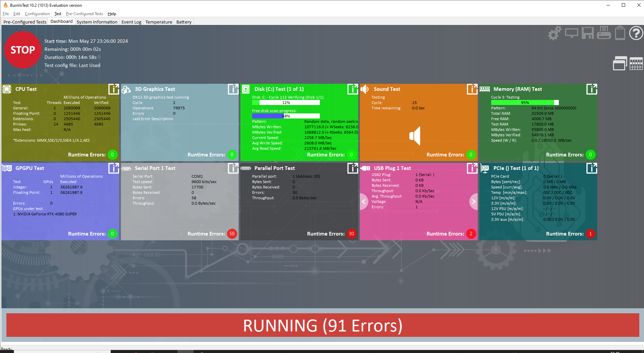Click the PCIe card icon on PCIe tile
Screen dimensions: 644x353
click(x=485, y=169)
